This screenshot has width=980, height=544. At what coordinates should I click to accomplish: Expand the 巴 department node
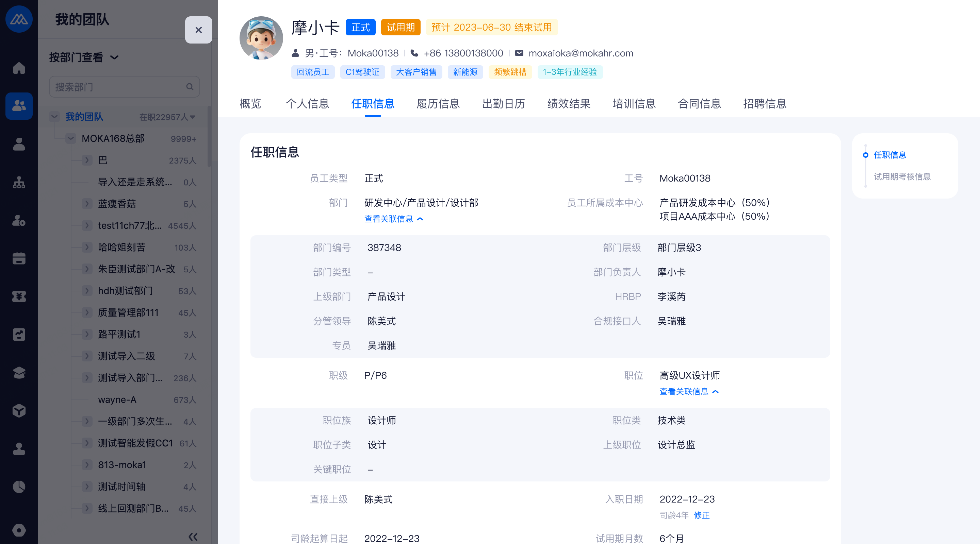coord(87,160)
